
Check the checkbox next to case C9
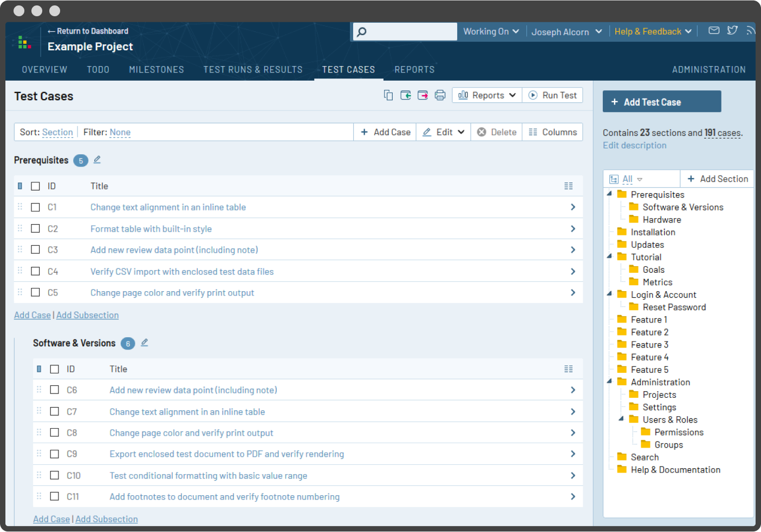[x=54, y=454]
